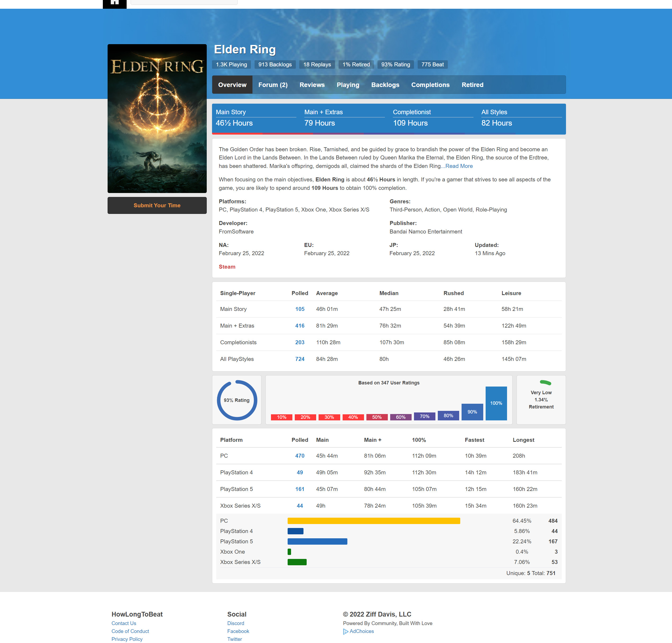Open the Forum (2) tab
This screenshot has height=643, width=672.
273,85
